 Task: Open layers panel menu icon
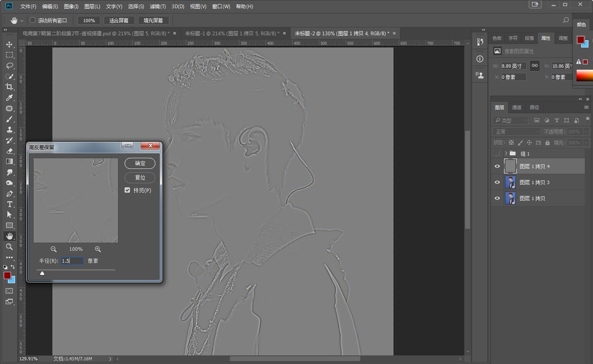click(x=586, y=107)
